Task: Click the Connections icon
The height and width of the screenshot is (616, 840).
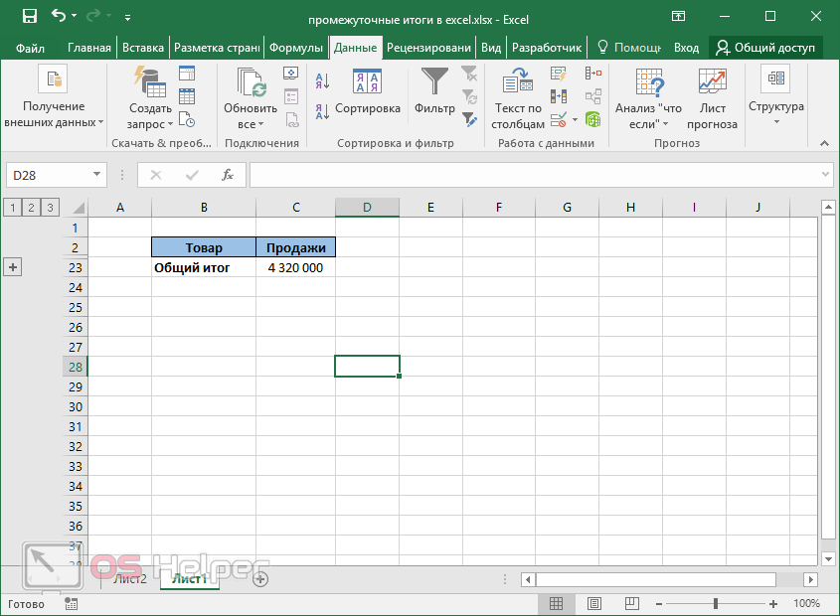Action: pos(291,74)
